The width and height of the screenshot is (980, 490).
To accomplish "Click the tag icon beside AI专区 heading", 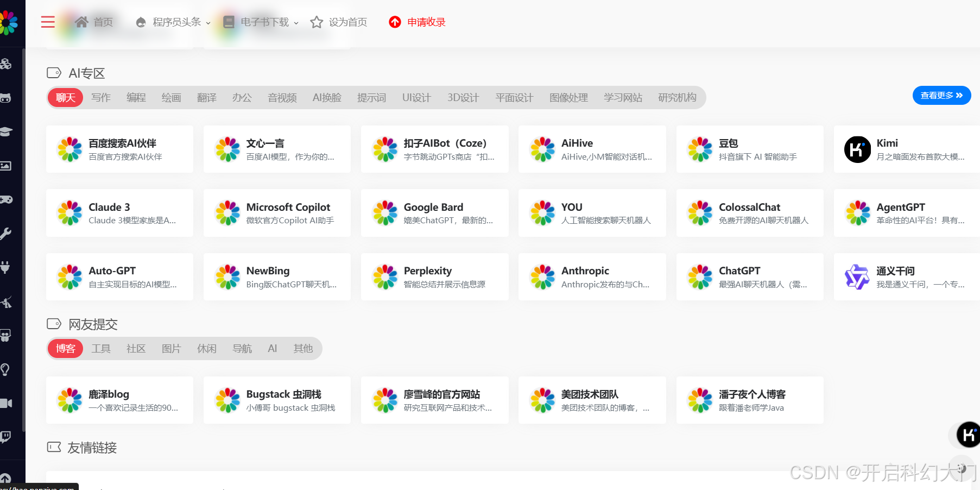I will click(x=54, y=73).
